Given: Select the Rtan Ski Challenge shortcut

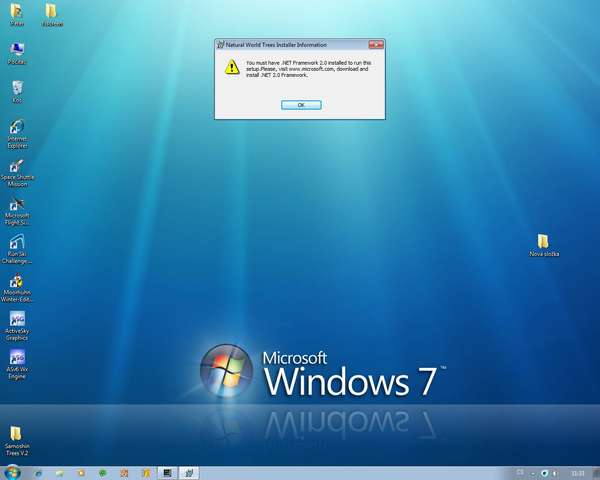Looking at the screenshot, I should click(x=17, y=250).
